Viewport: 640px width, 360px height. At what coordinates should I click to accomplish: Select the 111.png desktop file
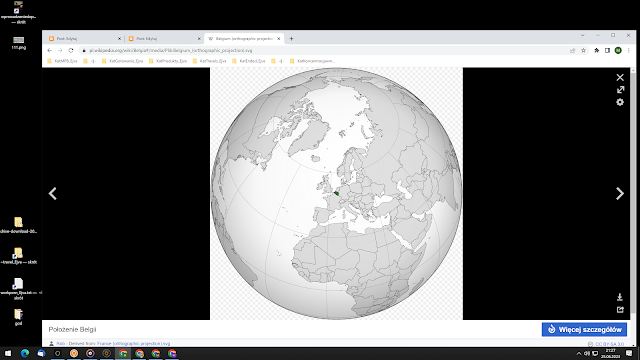(x=18, y=43)
